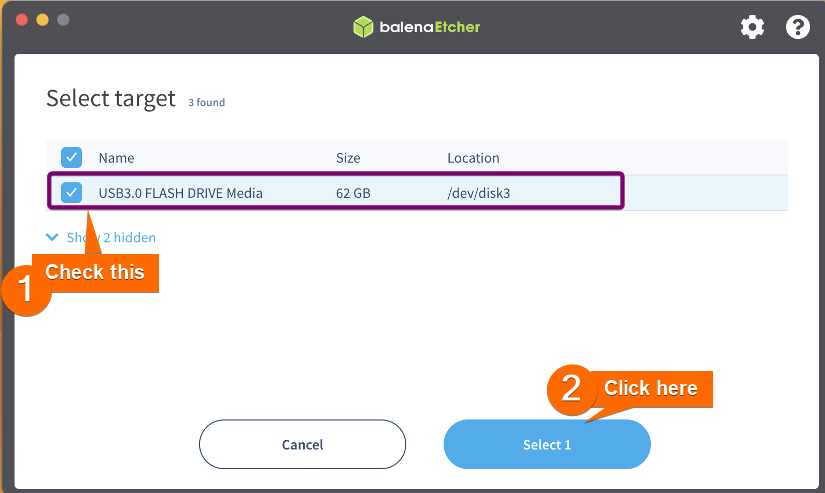Open the help question mark icon
The width and height of the screenshot is (825, 493).
798,27
